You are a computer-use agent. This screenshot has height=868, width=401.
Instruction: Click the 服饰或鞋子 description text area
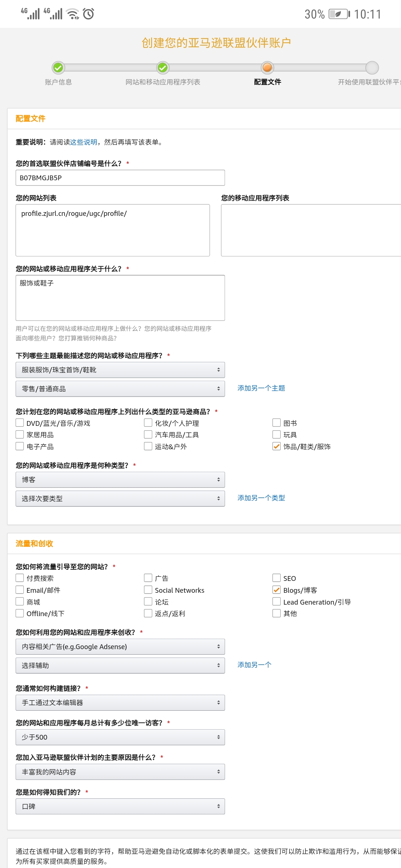120,298
